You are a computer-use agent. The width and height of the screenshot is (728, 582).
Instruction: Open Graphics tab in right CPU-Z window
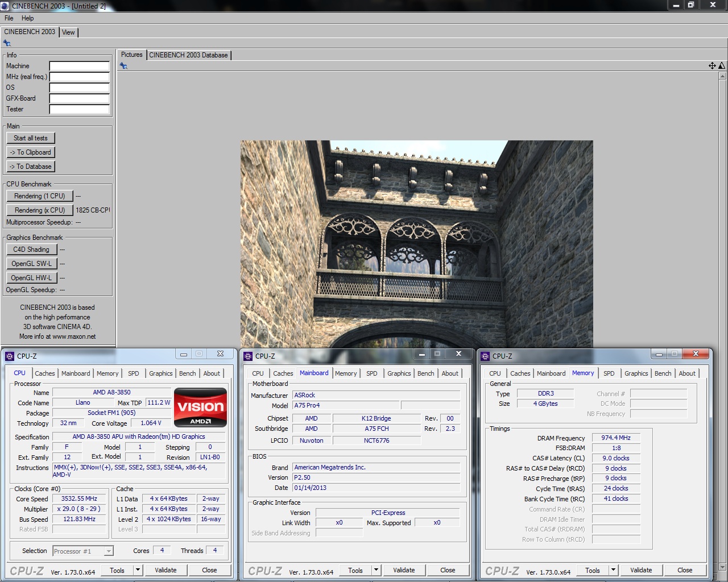coord(636,373)
